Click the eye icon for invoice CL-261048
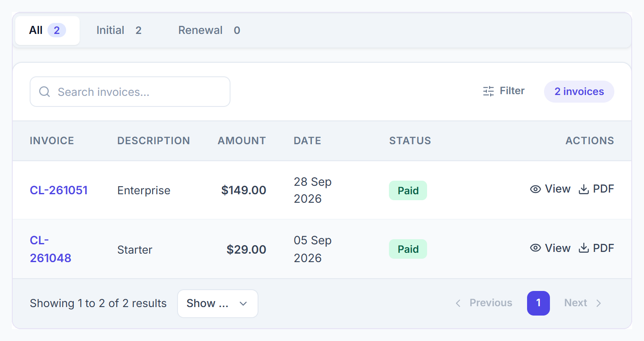This screenshot has height=341, width=644. click(x=536, y=248)
